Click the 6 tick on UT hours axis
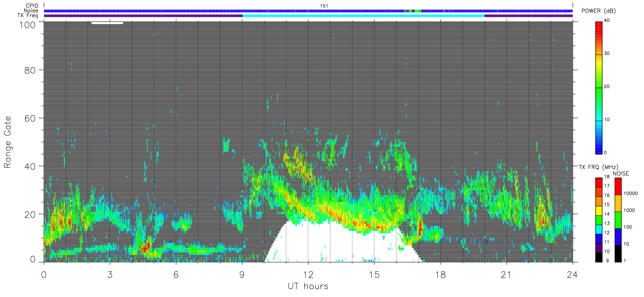This screenshot has height=297, width=644. (x=176, y=275)
